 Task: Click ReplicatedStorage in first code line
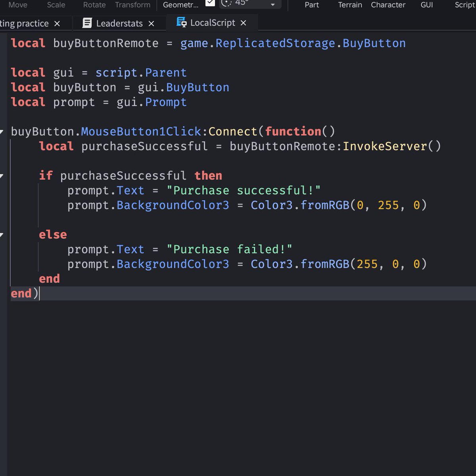pos(275,43)
